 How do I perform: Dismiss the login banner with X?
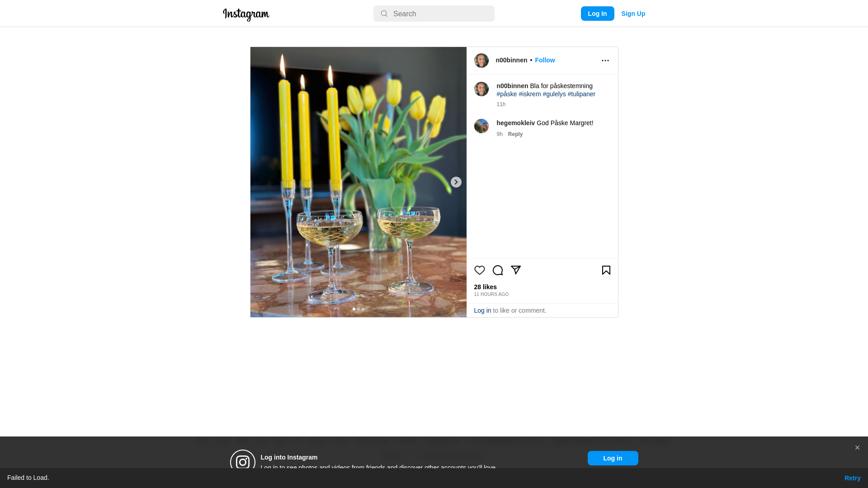pos(857,448)
